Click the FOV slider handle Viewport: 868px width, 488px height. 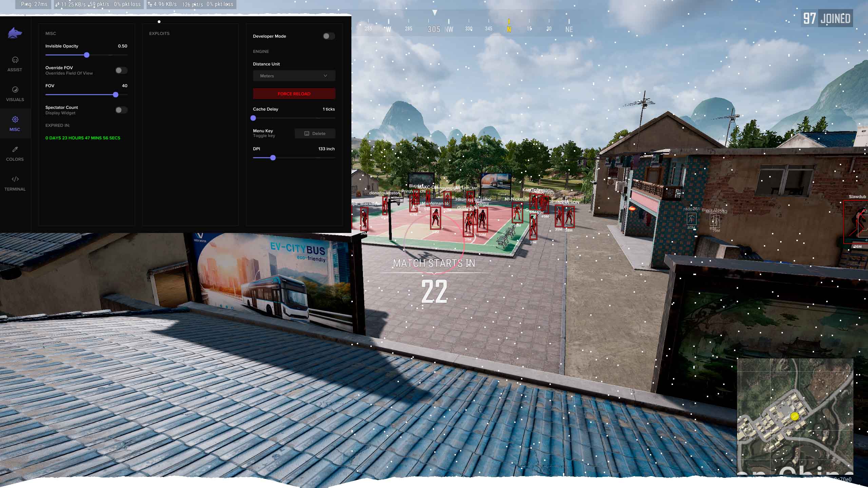[116, 95]
